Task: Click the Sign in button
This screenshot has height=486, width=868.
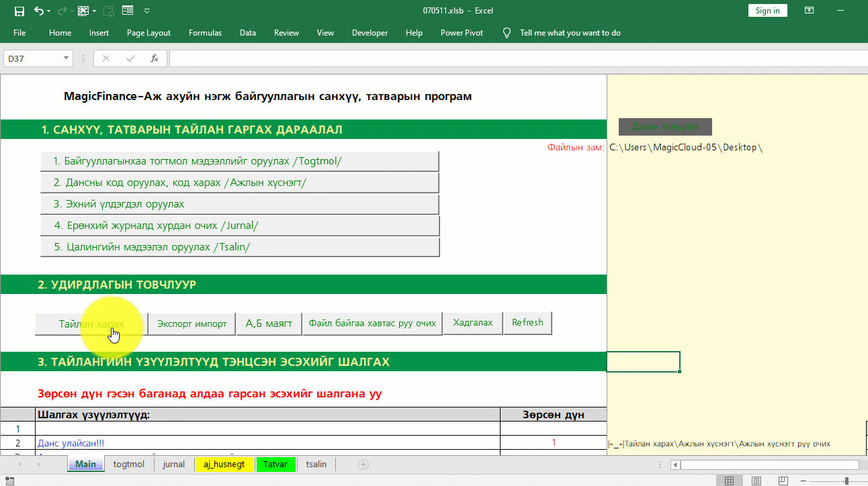Action: (767, 11)
